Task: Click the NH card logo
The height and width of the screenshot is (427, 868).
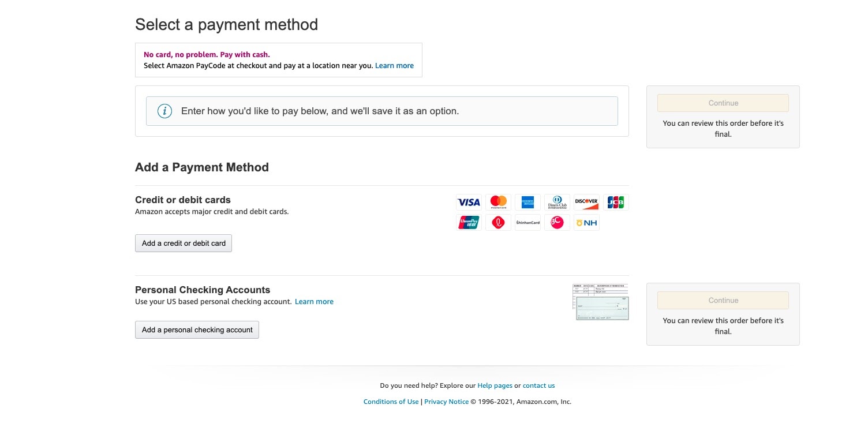Action: (x=586, y=223)
